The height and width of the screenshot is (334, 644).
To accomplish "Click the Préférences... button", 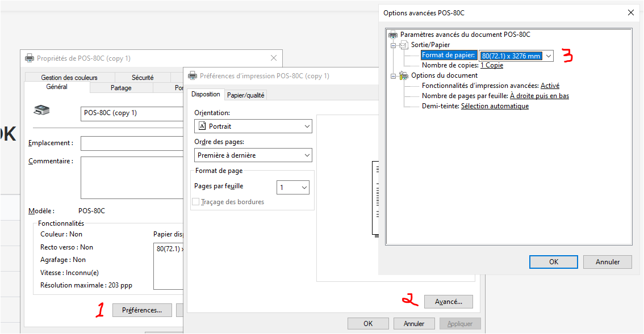I will (142, 310).
